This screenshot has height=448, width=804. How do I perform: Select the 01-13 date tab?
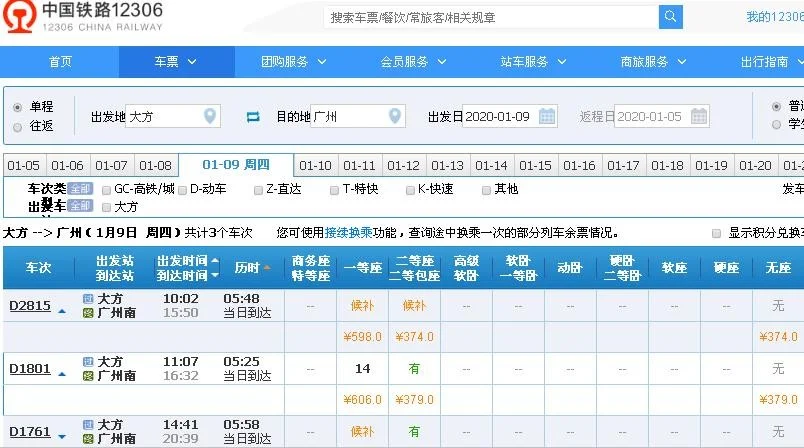(x=447, y=166)
